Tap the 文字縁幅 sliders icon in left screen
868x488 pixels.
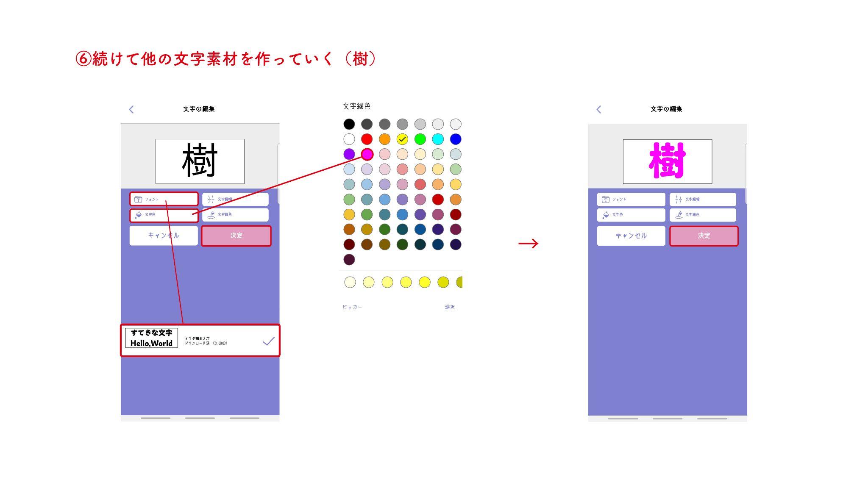tap(211, 199)
